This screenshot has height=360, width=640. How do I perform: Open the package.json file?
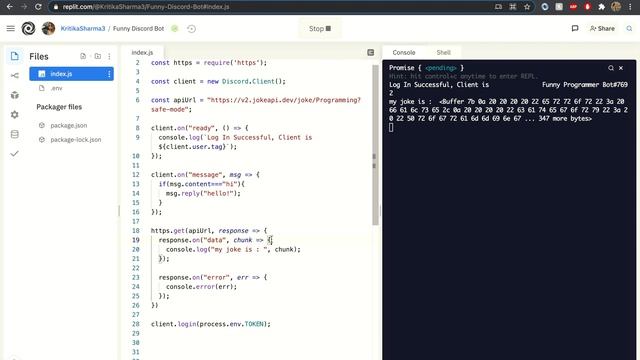(69, 125)
